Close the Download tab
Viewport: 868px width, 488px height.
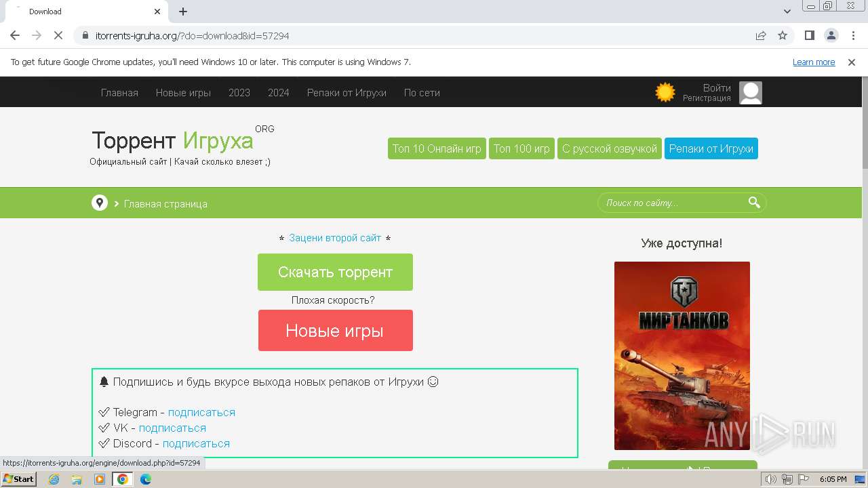tap(157, 12)
